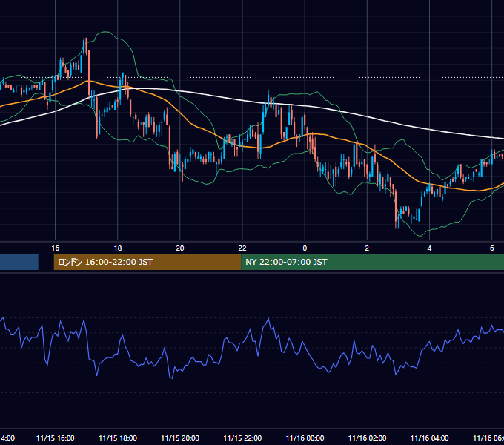Click the hour 0 axis label

click(305, 248)
